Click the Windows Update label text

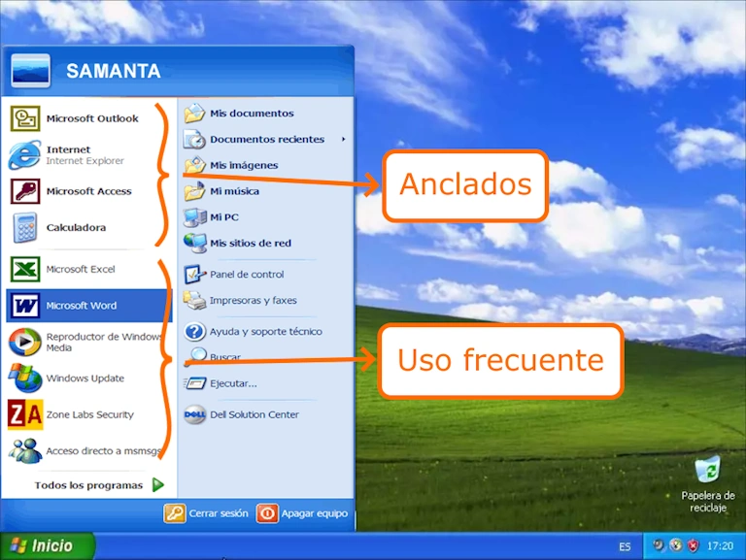(85, 379)
